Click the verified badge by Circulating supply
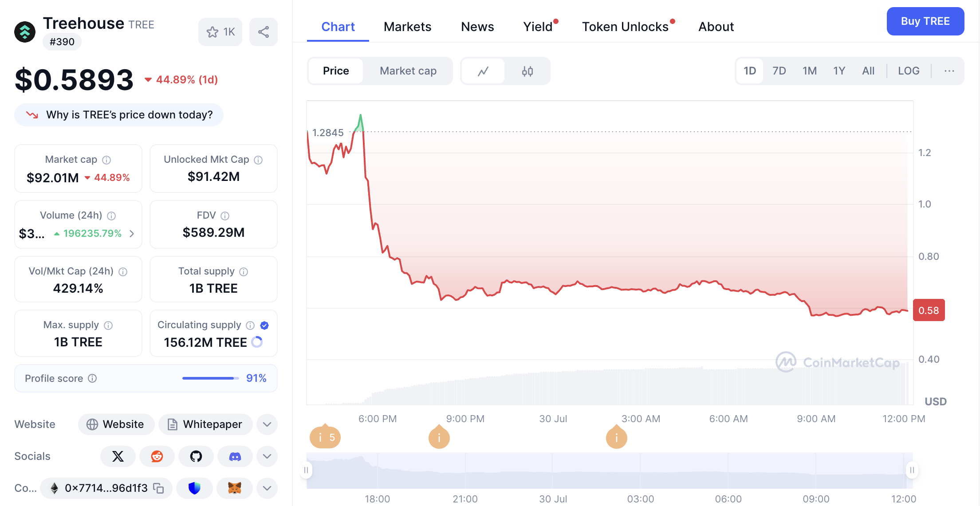980x506 pixels. (264, 326)
